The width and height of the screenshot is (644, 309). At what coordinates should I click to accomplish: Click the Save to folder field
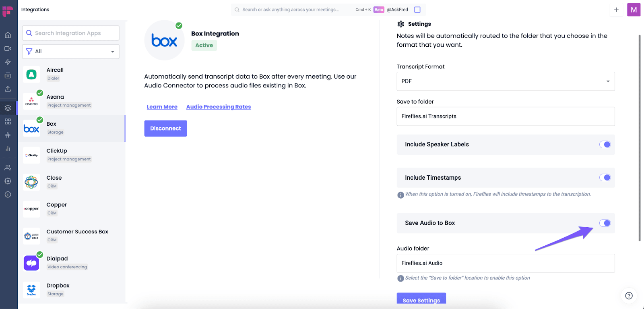tap(506, 116)
